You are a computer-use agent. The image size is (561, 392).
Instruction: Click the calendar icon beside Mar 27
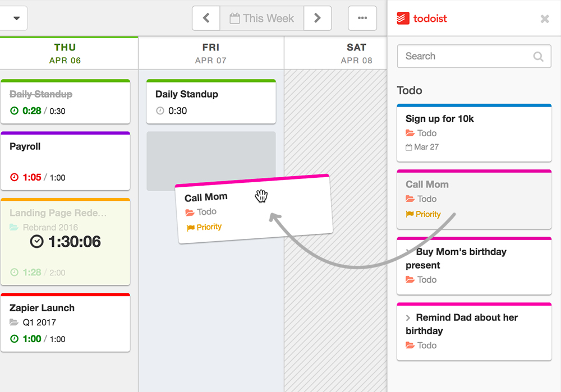tap(409, 147)
